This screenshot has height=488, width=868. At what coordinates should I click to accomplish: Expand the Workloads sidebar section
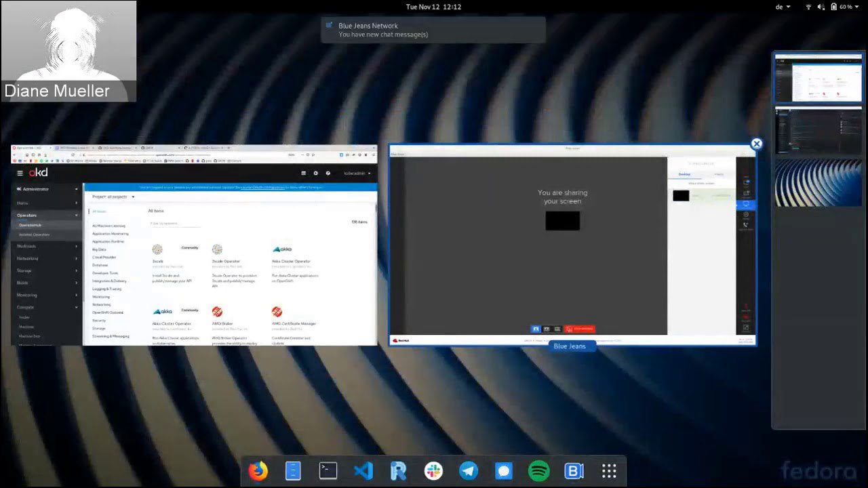47,246
